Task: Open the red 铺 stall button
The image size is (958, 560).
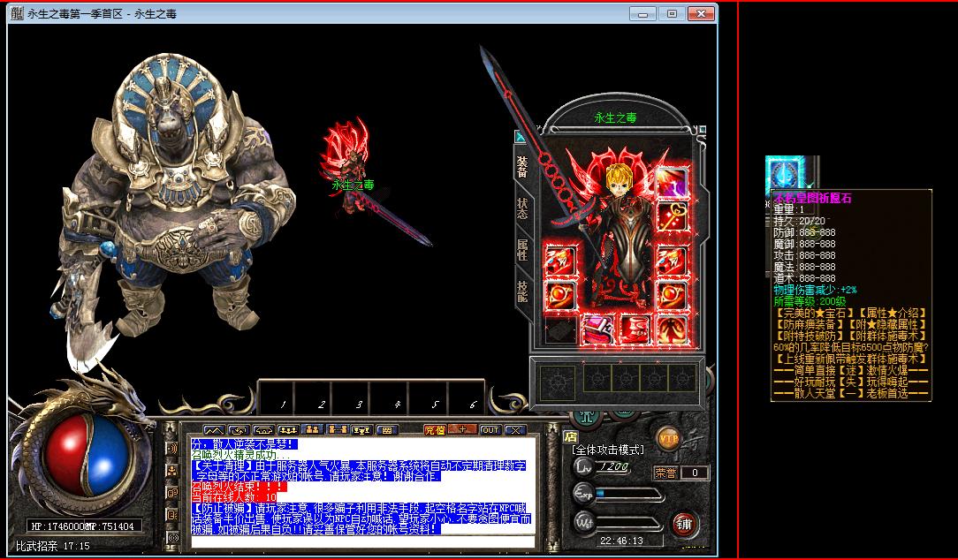Action: click(x=683, y=523)
